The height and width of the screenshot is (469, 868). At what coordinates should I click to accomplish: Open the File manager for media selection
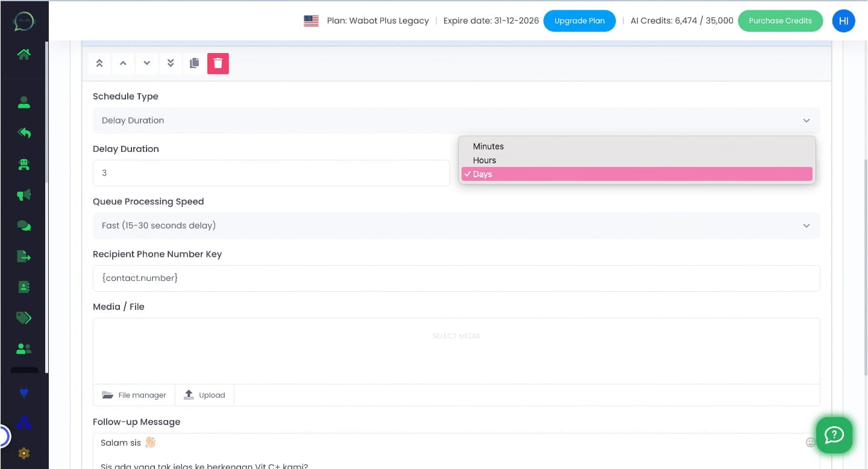tap(134, 395)
